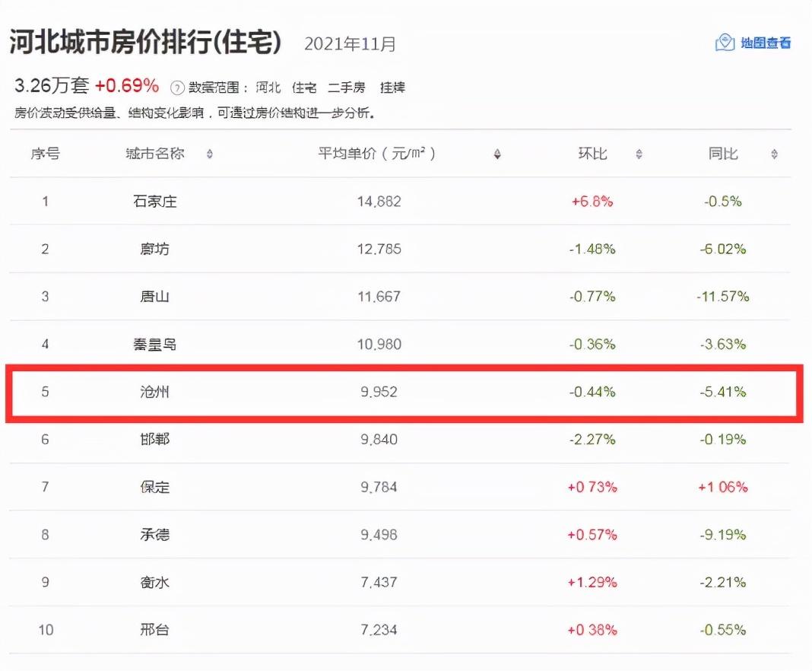Click the 序号 column header
This screenshot has height=671, width=812.
pyautogui.click(x=45, y=154)
